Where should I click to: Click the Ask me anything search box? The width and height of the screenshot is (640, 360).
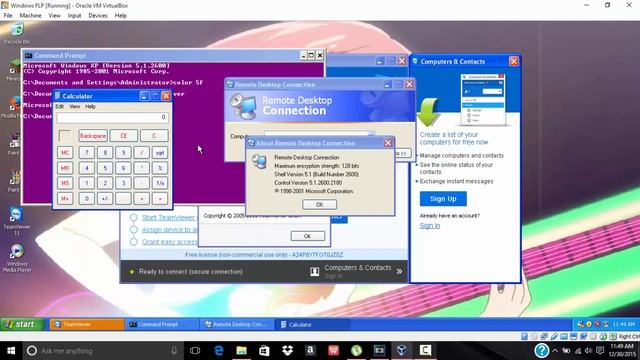point(102,350)
